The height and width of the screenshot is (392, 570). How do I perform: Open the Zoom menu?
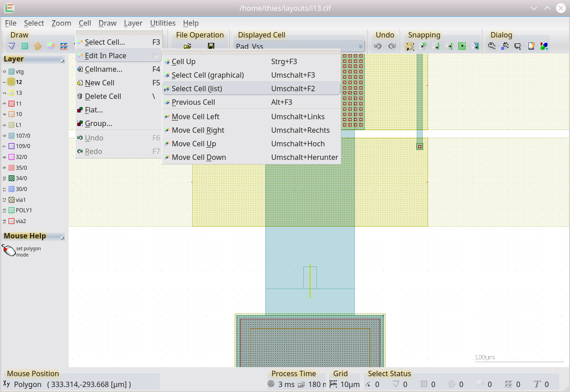[x=61, y=23]
